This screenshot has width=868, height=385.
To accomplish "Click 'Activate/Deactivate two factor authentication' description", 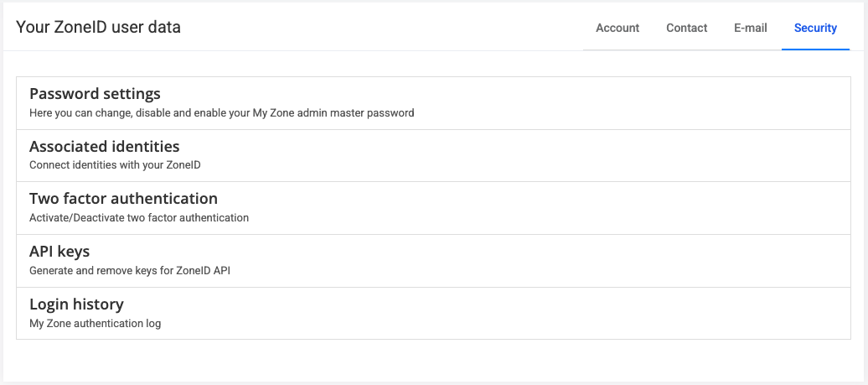I will point(139,218).
